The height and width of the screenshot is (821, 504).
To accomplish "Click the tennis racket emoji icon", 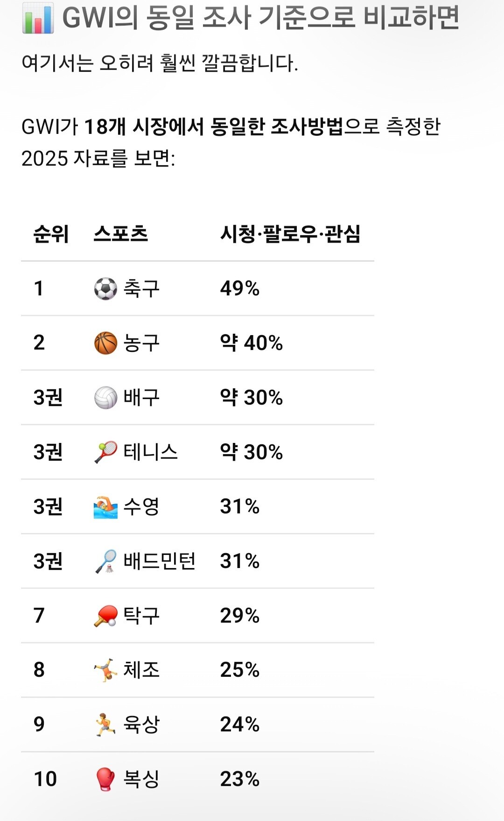I will tap(105, 452).
